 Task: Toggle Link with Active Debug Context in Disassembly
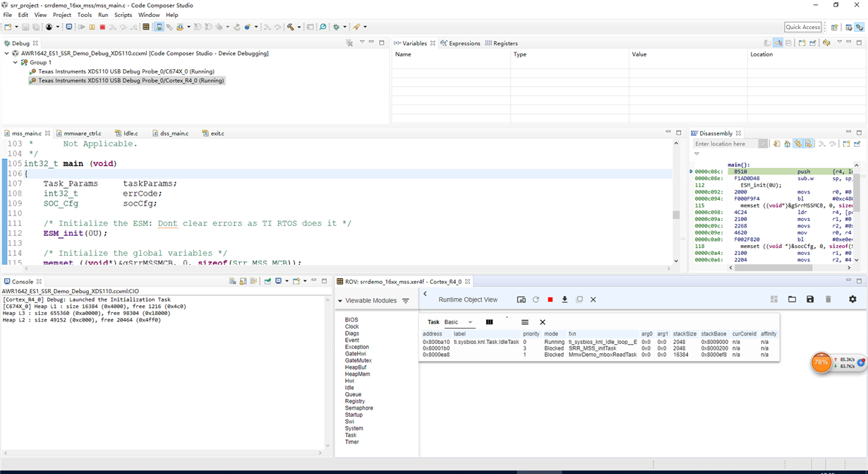[x=797, y=143]
